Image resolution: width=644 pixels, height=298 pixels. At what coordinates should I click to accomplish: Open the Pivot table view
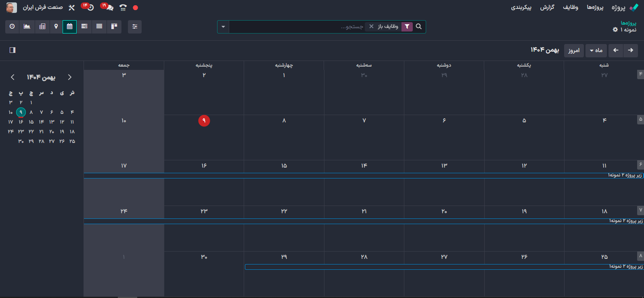[x=42, y=27]
